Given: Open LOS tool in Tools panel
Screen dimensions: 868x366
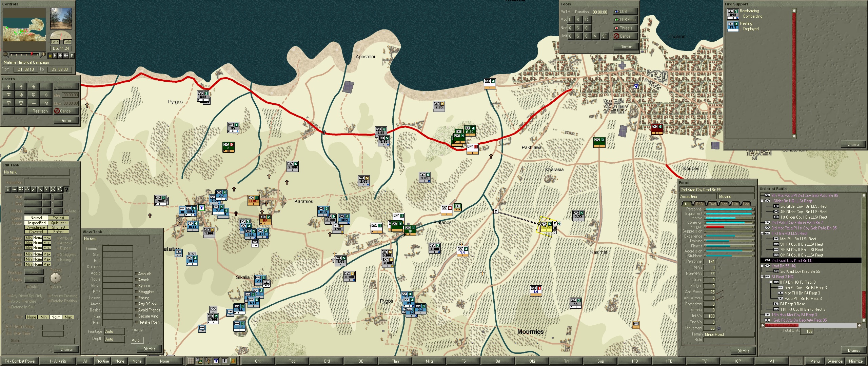Looking at the screenshot, I should [626, 12].
